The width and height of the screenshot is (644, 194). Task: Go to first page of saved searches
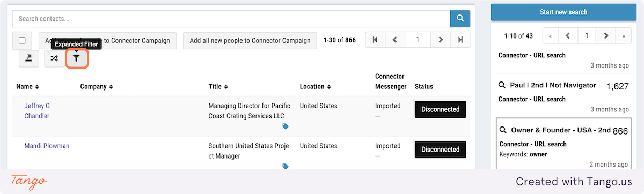(x=550, y=36)
